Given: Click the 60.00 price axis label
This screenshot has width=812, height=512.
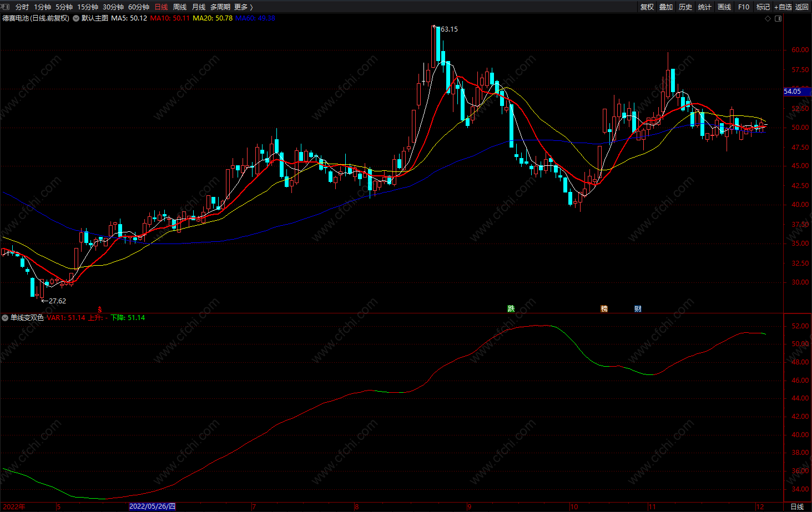Looking at the screenshot, I should pyautogui.click(x=800, y=50).
